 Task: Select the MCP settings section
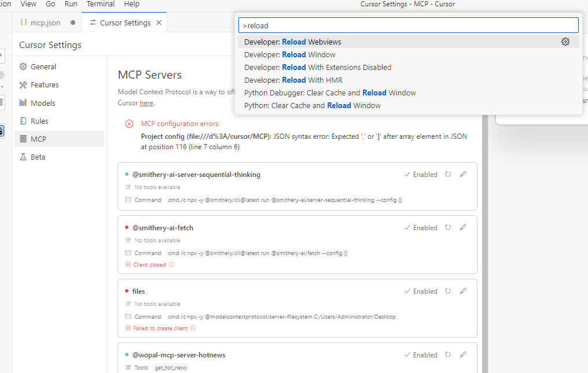(59, 139)
